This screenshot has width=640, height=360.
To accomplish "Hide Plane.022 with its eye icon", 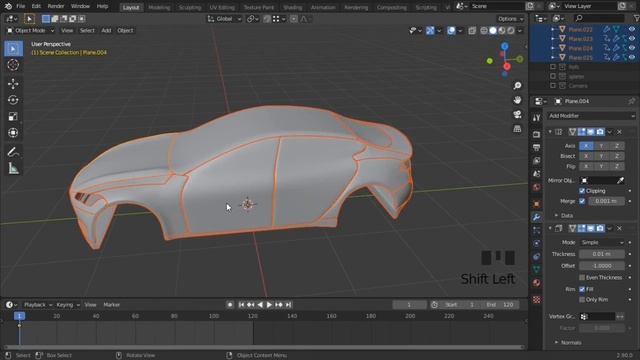I will [631, 29].
